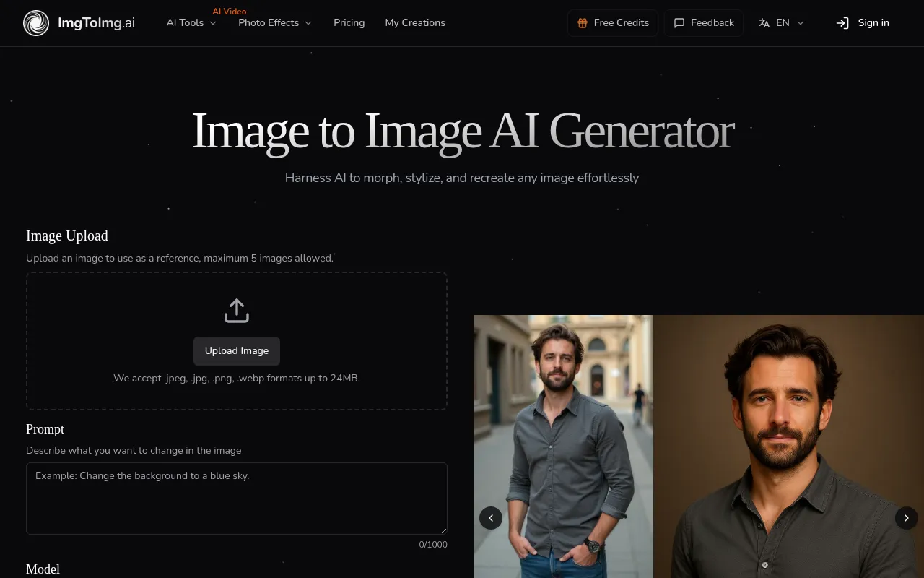Image resolution: width=924 pixels, height=578 pixels.
Task: Click the Sign in arrow icon
Action: tap(842, 22)
